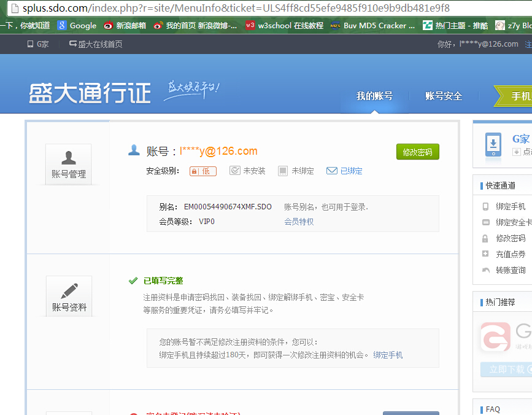Click the 未绑定 status icon
This screenshot has height=415, width=532.
tap(283, 171)
